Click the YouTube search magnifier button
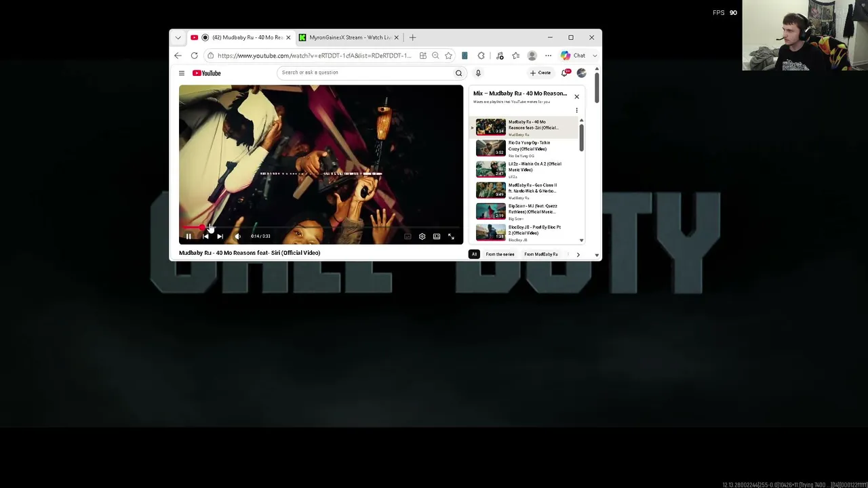This screenshot has width=868, height=488. [458, 73]
